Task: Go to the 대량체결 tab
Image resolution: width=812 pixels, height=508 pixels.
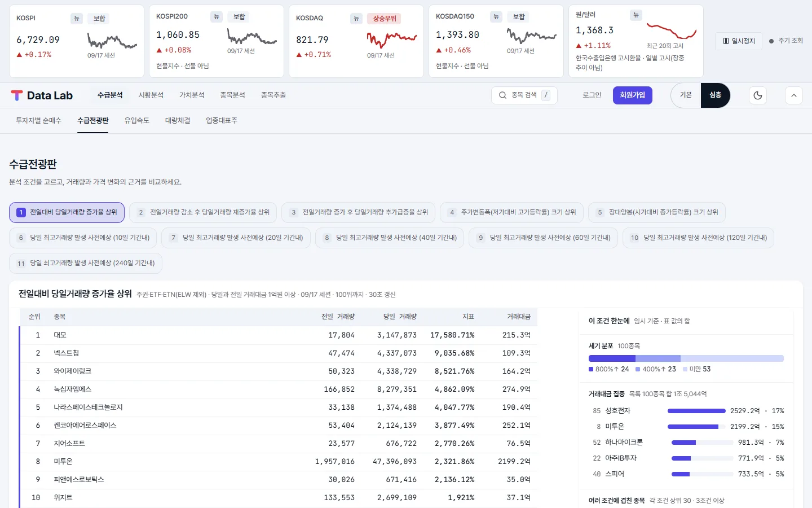Action: point(178,121)
